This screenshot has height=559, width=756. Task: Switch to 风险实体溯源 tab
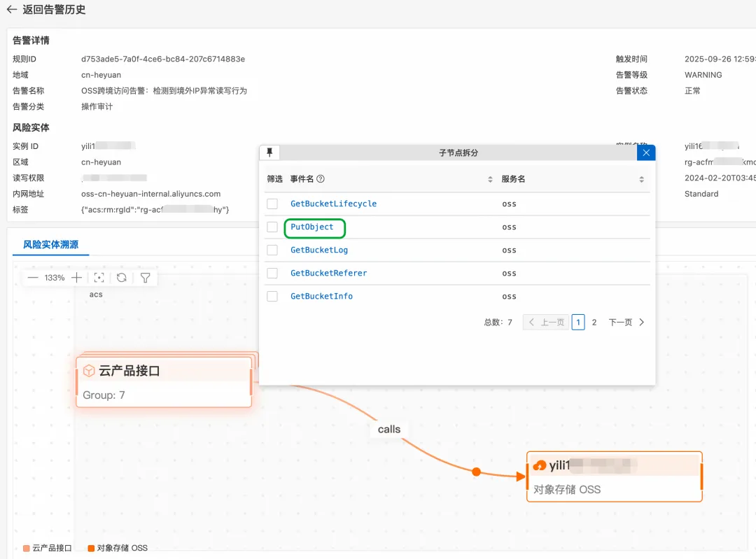[x=50, y=245]
